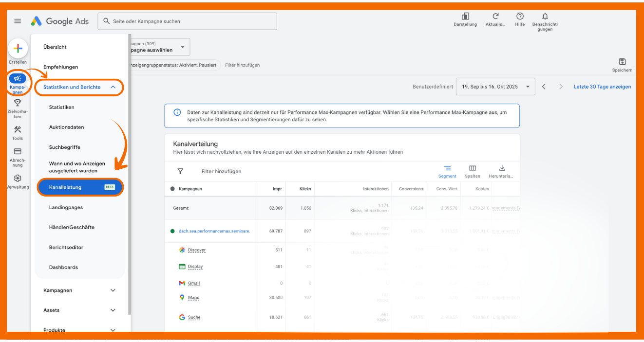Expand the Assets menu section
This screenshot has width=644, height=342.
[x=113, y=310]
